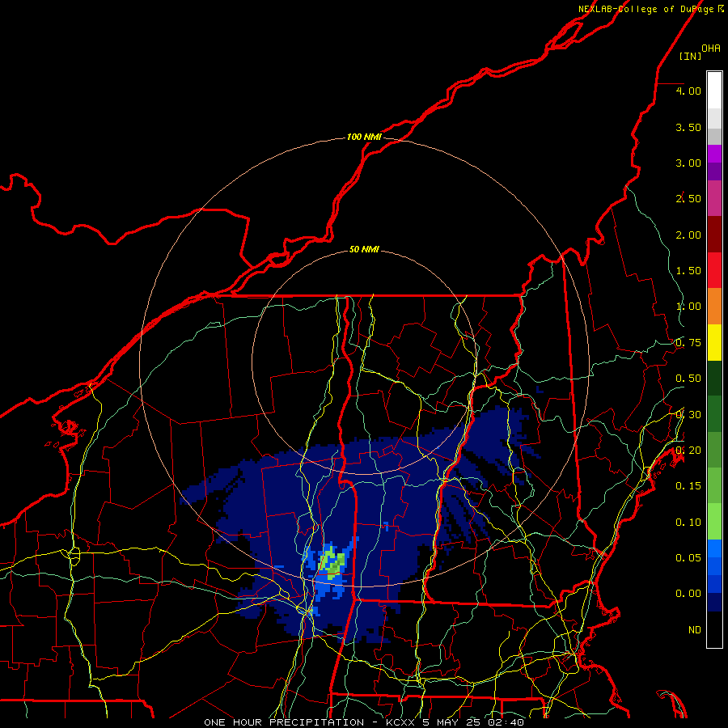Click the 1.00 legend value
Screen dimensions: 728x728
(688, 307)
